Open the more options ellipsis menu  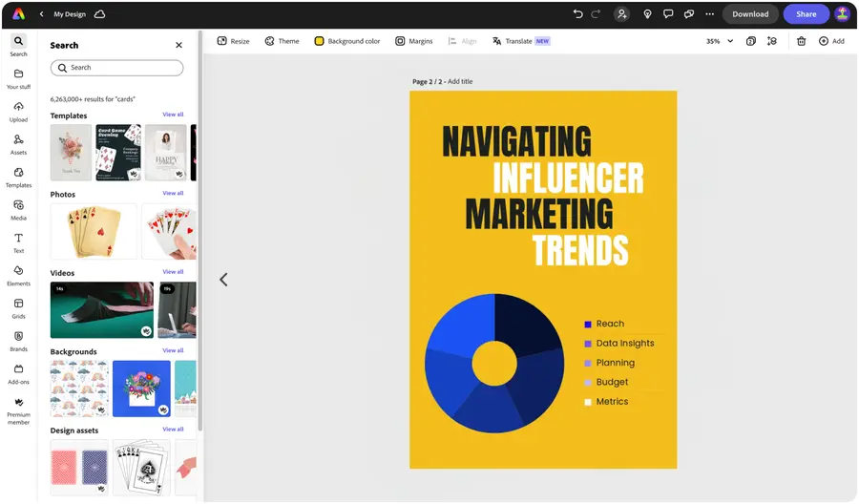[709, 14]
